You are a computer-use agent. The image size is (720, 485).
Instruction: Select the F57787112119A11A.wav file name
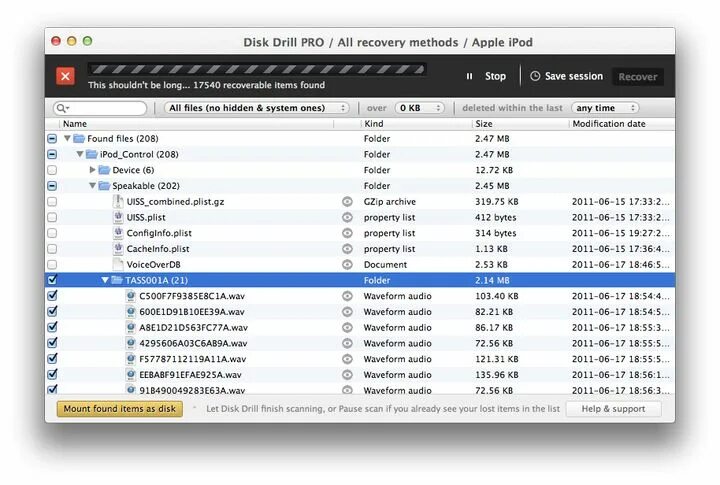click(x=193, y=359)
